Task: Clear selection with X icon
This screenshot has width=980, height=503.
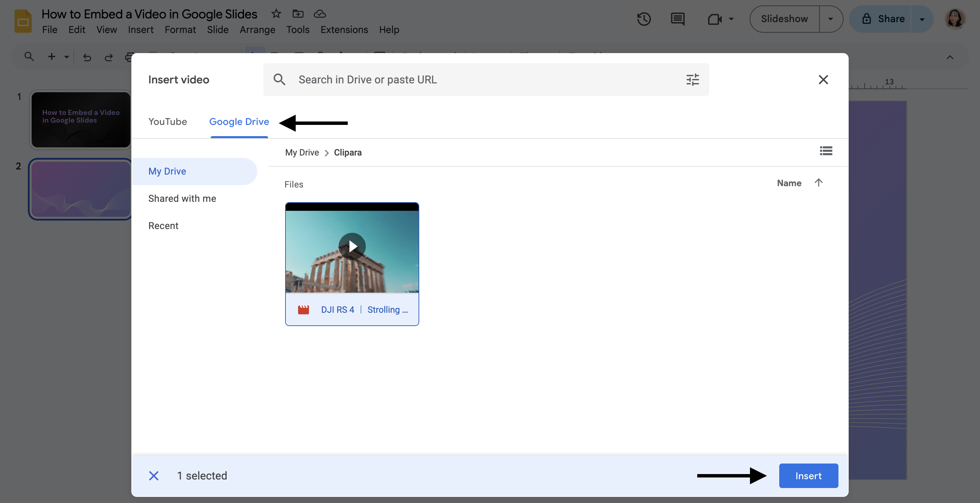Action: [x=154, y=476]
